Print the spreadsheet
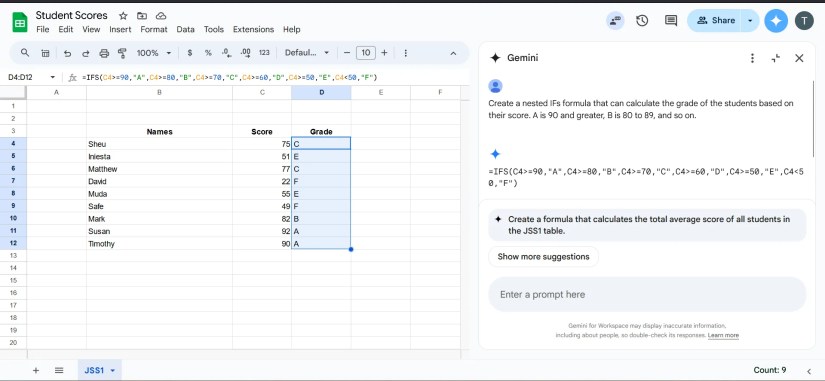Screen dimensions: 825x381 (104, 53)
